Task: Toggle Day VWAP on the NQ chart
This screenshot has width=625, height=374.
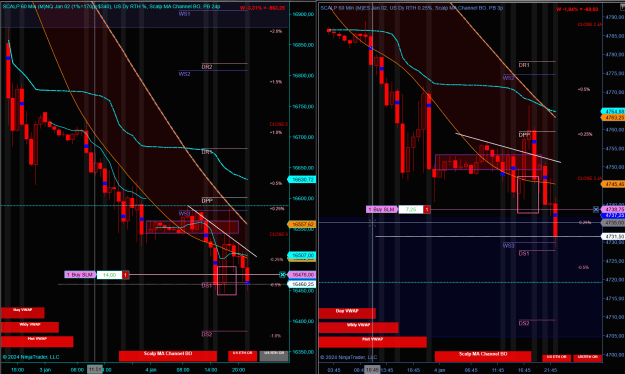Action: point(23,312)
